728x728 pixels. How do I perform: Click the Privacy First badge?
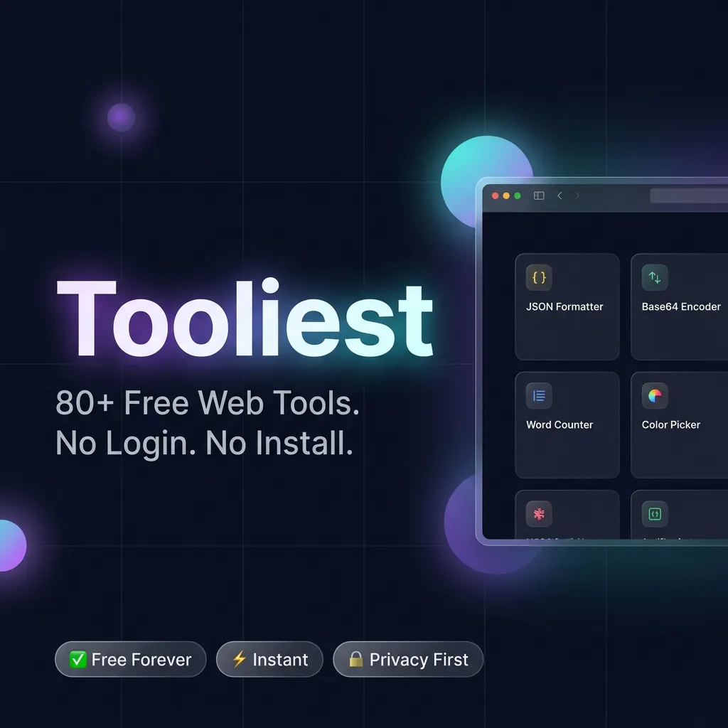coord(408,659)
